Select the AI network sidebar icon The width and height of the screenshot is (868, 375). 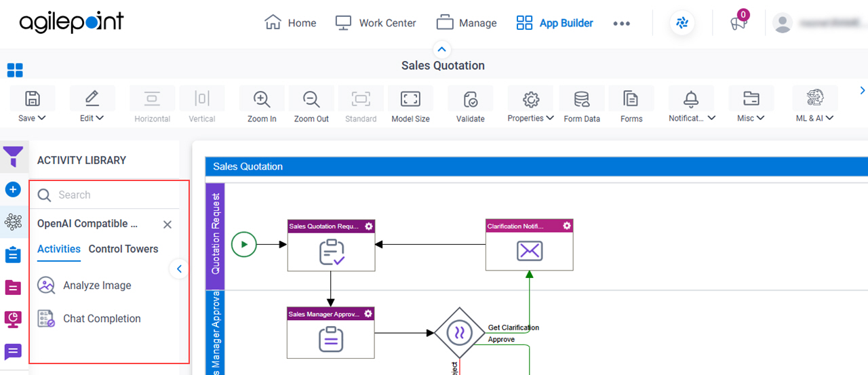(13, 222)
